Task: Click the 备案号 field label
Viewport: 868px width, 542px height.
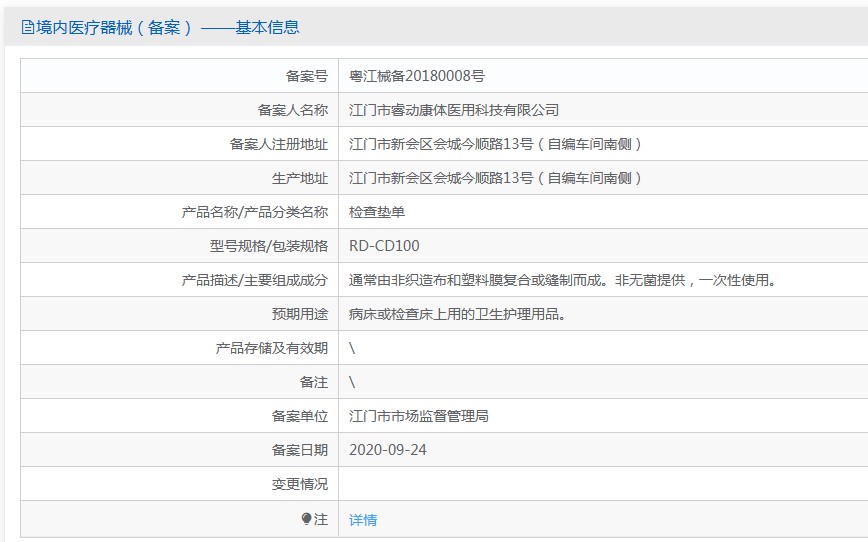Action: tap(306, 76)
